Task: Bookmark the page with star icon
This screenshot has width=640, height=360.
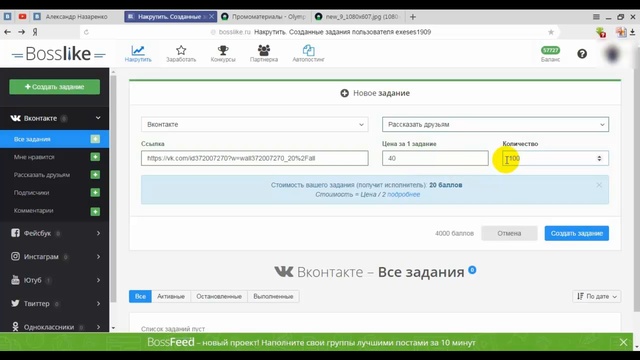Action: tap(551, 32)
